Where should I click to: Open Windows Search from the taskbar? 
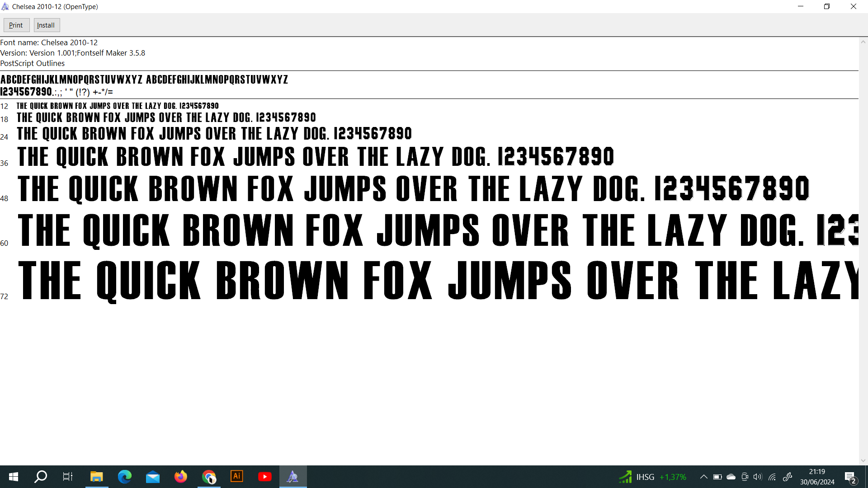pyautogui.click(x=41, y=477)
